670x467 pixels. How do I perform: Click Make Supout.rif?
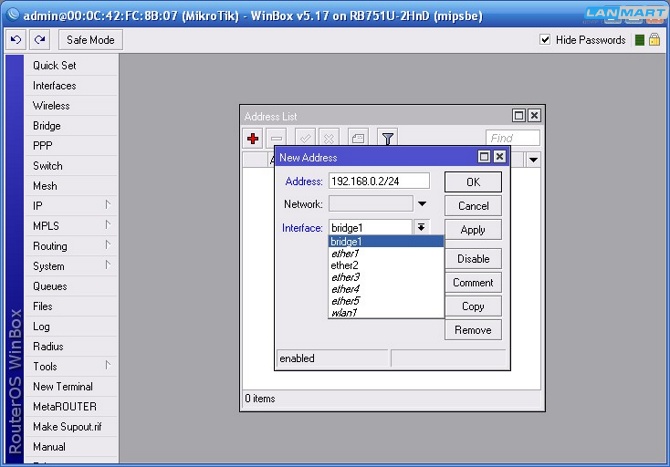(71, 427)
